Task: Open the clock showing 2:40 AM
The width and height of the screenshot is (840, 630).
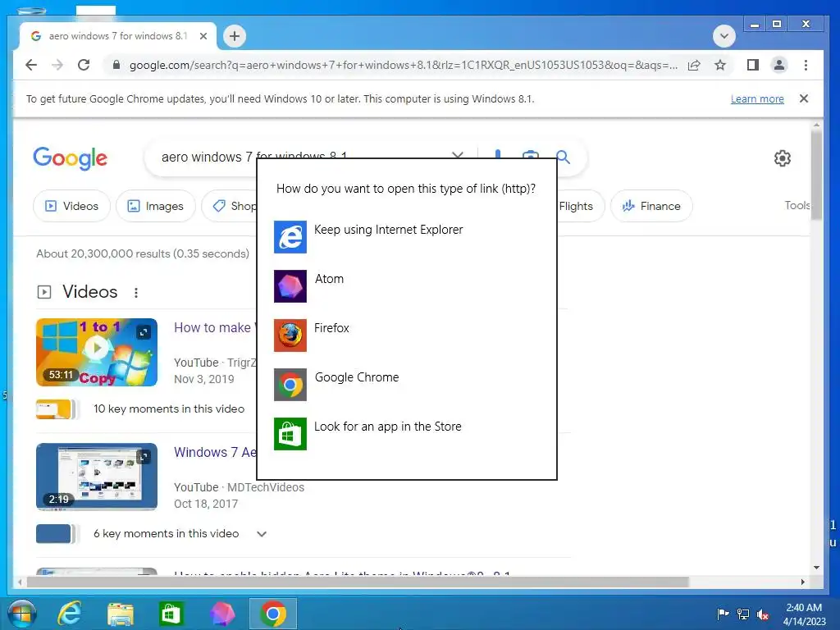Action: click(x=804, y=614)
